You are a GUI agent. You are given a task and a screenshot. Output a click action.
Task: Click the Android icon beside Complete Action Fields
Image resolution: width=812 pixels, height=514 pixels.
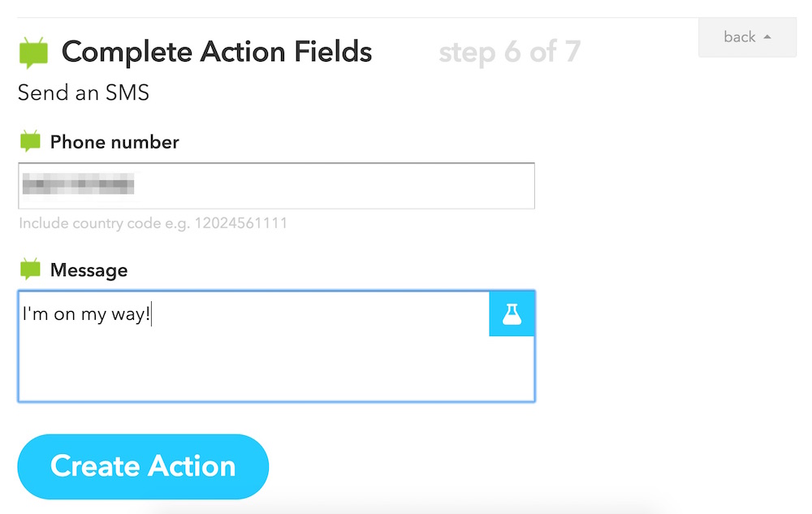33,53
